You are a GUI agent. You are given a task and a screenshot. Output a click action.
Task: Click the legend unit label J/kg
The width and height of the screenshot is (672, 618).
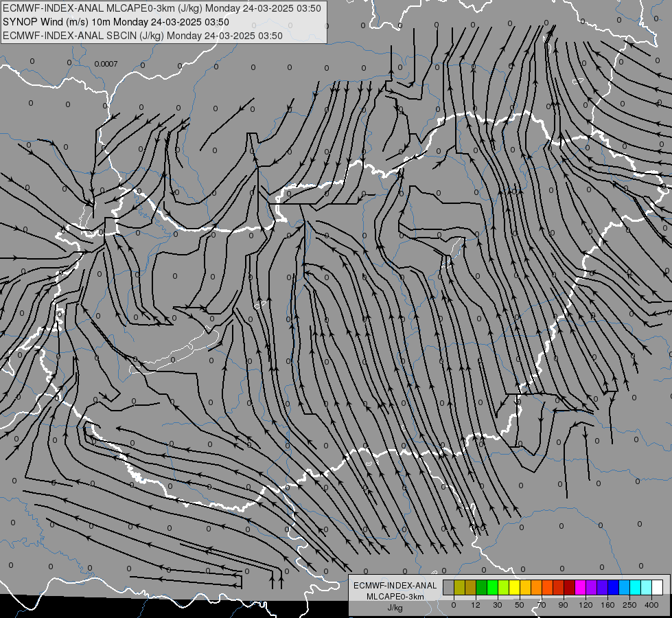(395, 608)
